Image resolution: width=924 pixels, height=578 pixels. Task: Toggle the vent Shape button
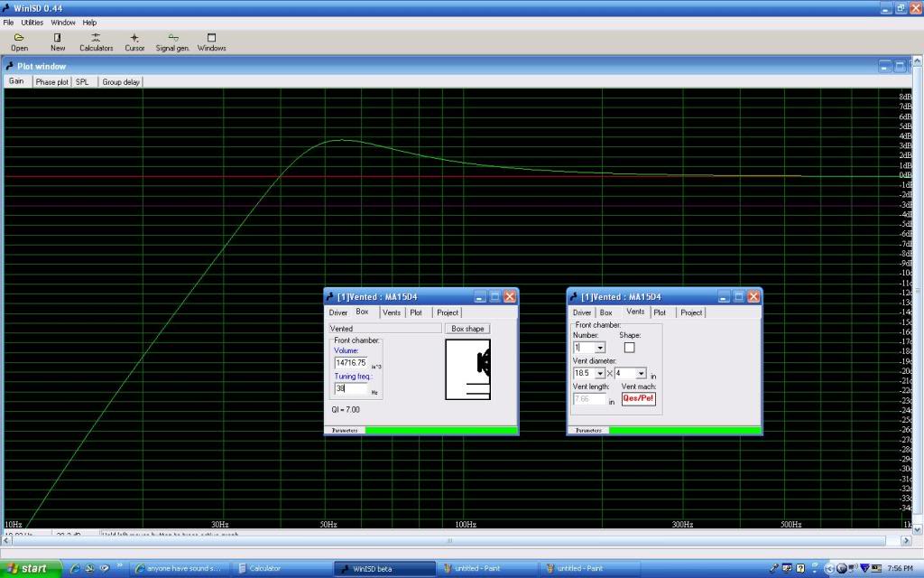(629, 348)
